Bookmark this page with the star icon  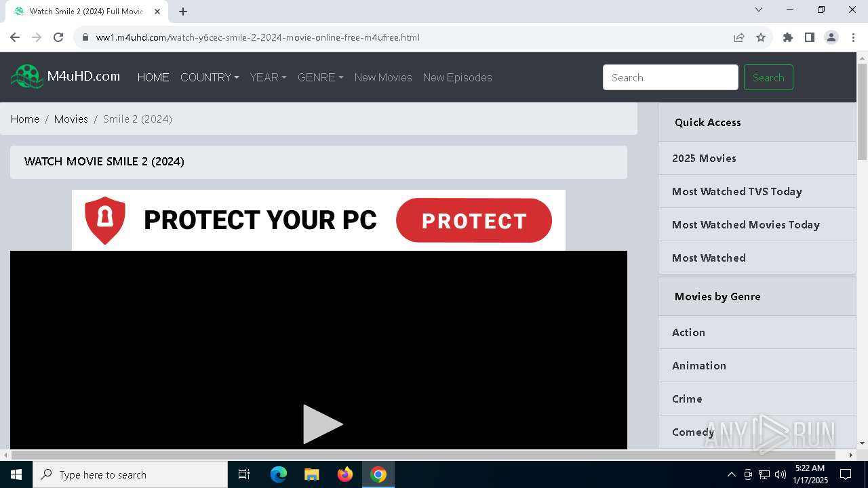[x=761, y=37]
